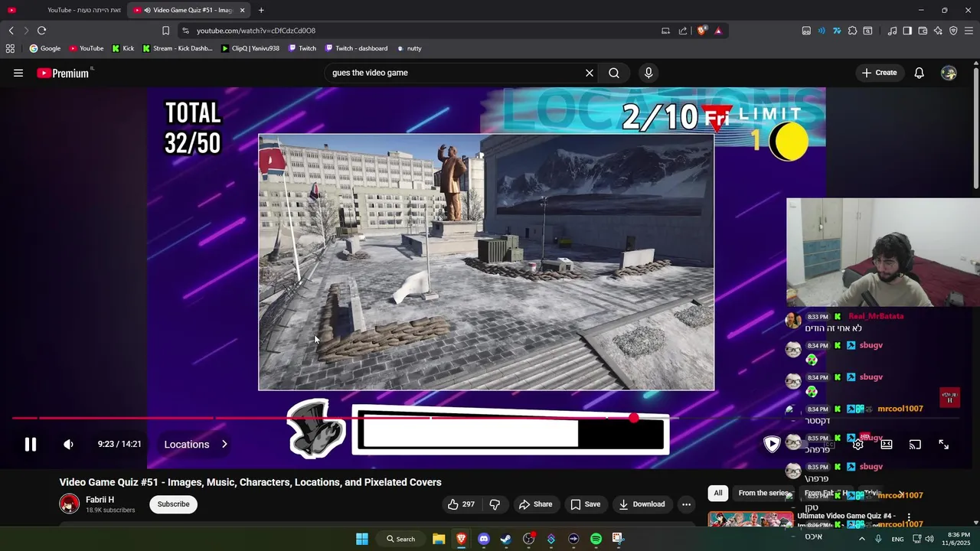
Task: Open the Create menu
Action: tap(879, 73)
